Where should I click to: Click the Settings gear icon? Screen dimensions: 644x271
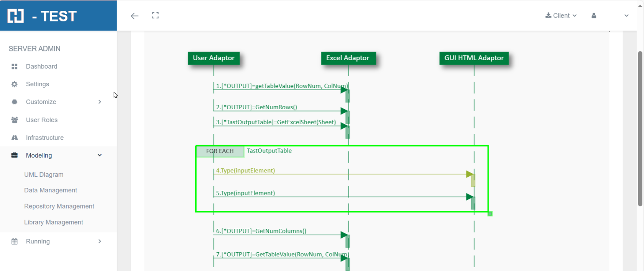[15, 84]
